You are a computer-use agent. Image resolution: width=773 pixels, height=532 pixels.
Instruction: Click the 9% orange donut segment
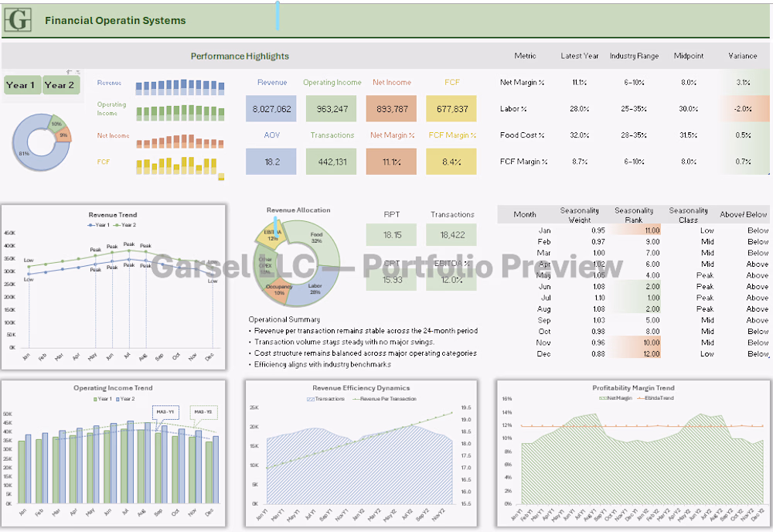click(x=63, y=135)
